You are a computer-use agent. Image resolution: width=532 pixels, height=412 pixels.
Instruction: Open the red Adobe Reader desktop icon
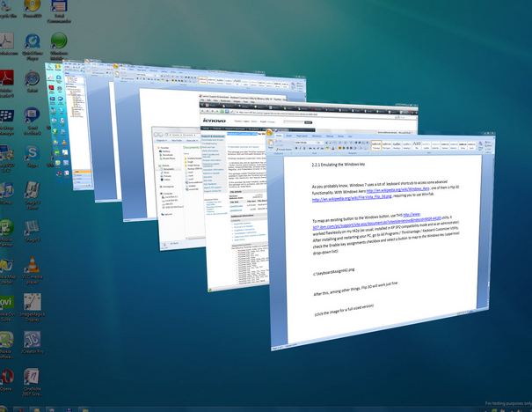pos(7,84)
